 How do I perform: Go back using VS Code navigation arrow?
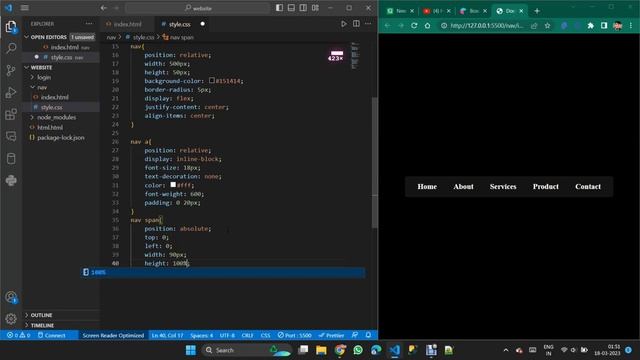click(x=104, y=8)
